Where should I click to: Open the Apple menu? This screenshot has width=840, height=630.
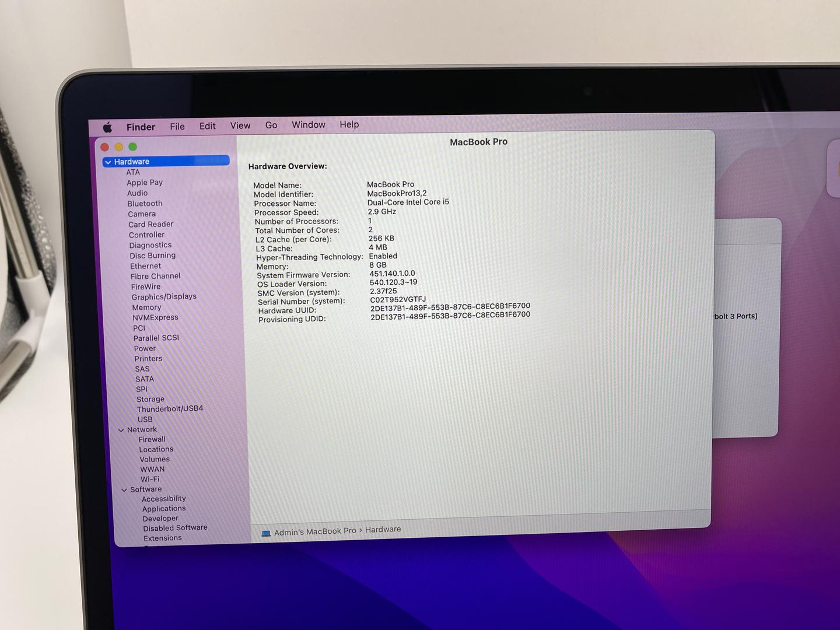tap(108, 127)
